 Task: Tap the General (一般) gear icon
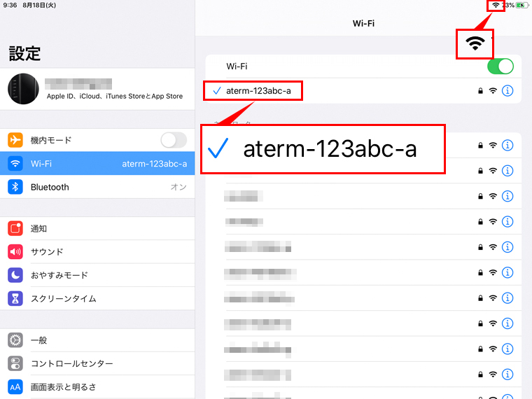point(15,340)
